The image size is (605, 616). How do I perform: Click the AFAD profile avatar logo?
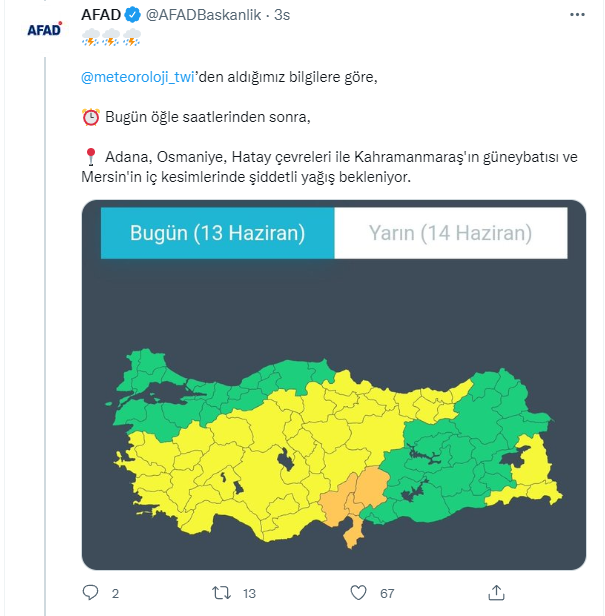click(x=45, y=30)
